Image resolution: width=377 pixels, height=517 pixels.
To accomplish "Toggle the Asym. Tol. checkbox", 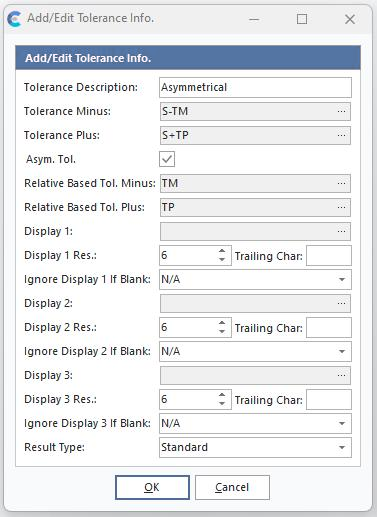I will [x=167, y=159].
